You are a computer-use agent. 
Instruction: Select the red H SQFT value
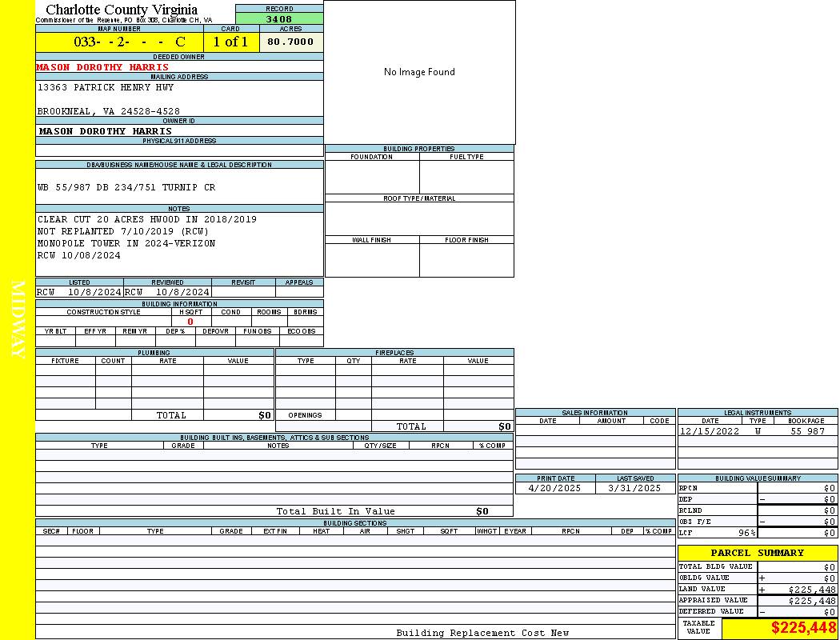point(190,322)
